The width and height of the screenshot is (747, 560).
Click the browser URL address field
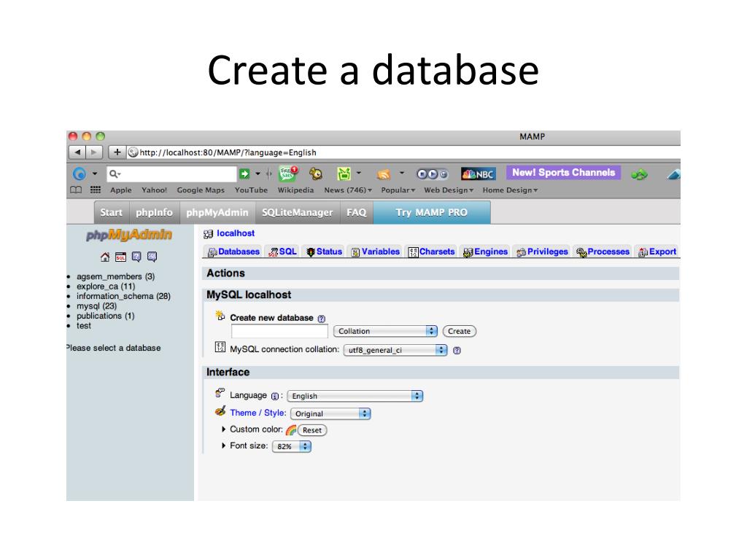click(x=404, y=152)
